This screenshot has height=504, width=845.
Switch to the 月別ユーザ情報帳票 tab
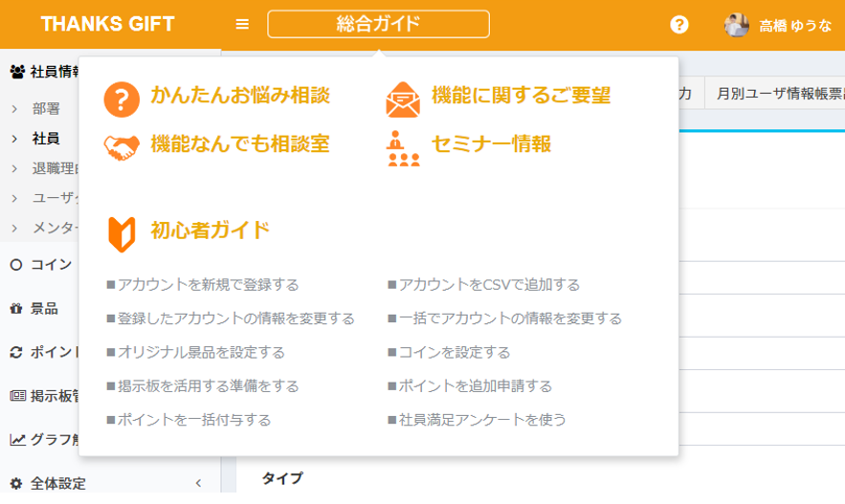pyautogui.click(x=775, y=94)
